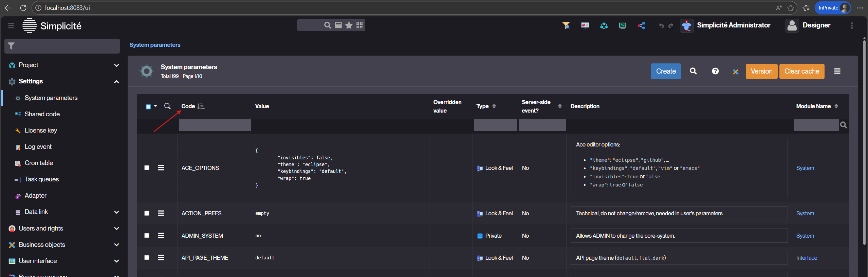The width and height of the screenshot is (868, 277).
Task: Expand the Users and rights section
Action: coord(116,229)
